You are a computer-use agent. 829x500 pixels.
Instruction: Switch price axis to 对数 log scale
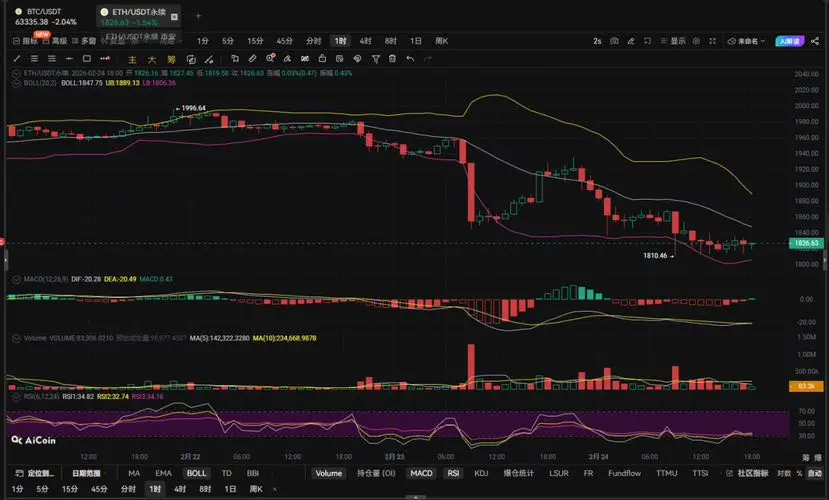coord(784,473)
